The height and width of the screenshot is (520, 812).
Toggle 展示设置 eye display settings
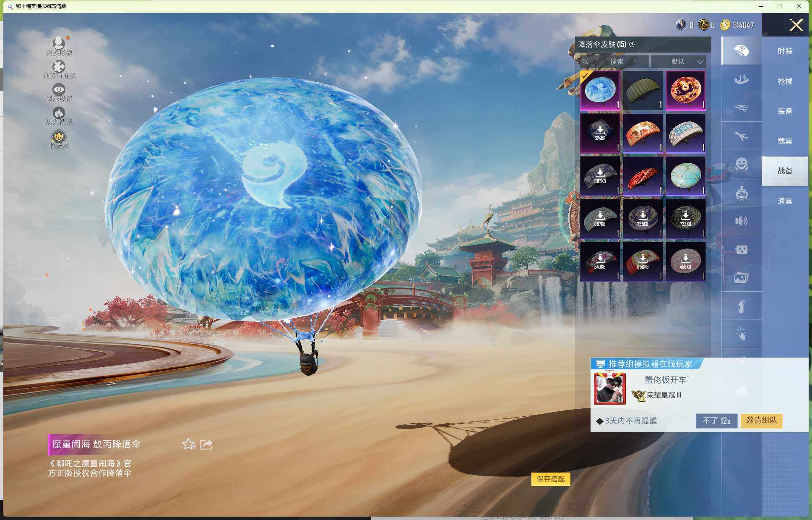point(59,89)
